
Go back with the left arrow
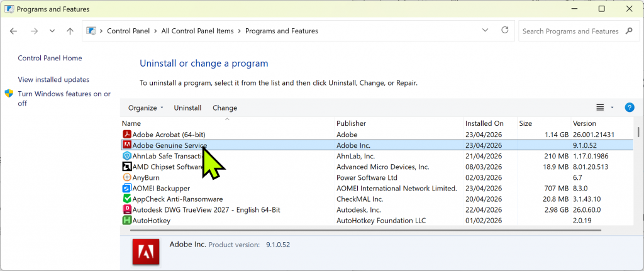point(14,31)
